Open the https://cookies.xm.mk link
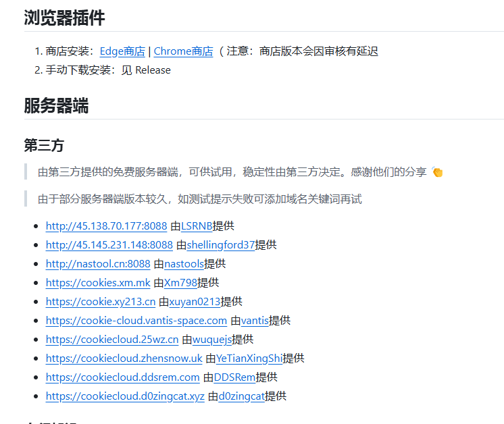The width and height of the screenshot is (504, 424). (98, 283)
